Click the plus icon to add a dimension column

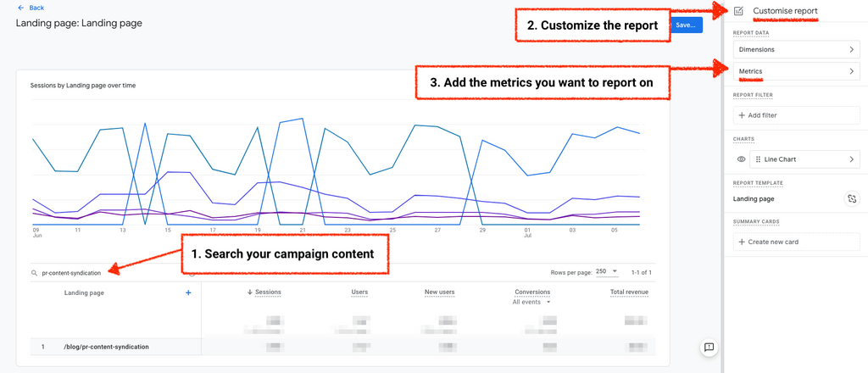pyautogui.click(x=188, y=292)
